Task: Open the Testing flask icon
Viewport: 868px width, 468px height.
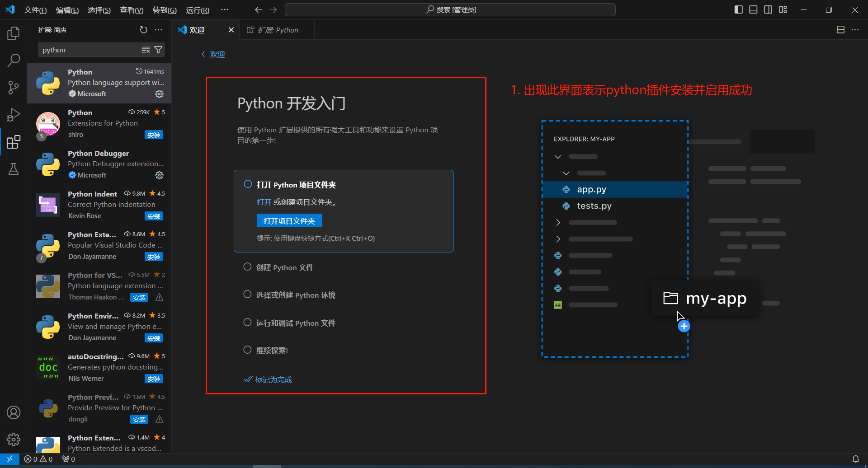Action: [x=14, y=169]
